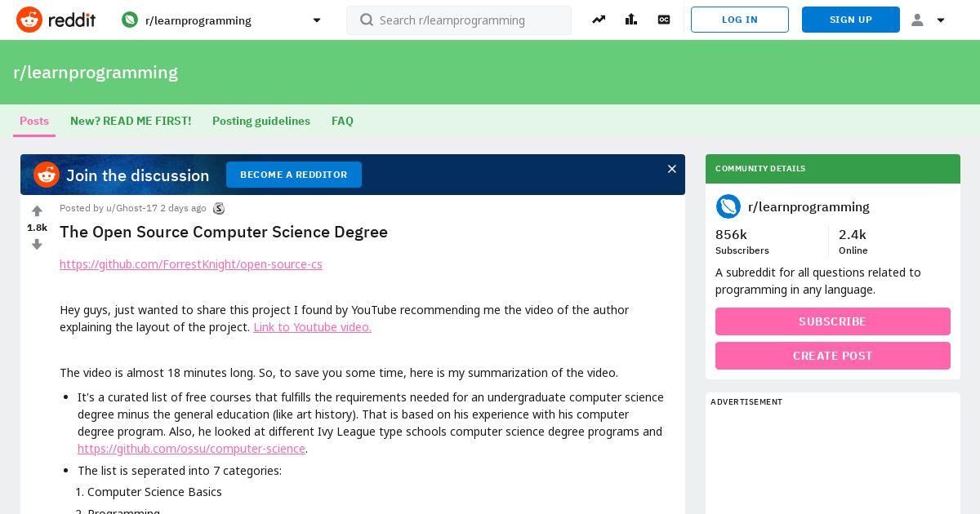
Task: Open the All bar chart icon
Action: pyautogui.click(x=631, y=20)
